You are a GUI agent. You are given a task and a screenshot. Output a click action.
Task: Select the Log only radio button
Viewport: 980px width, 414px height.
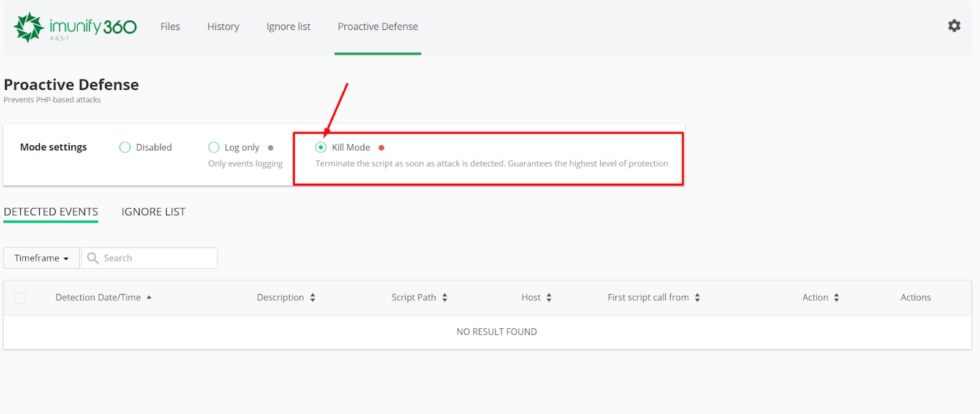coord(214,148)
